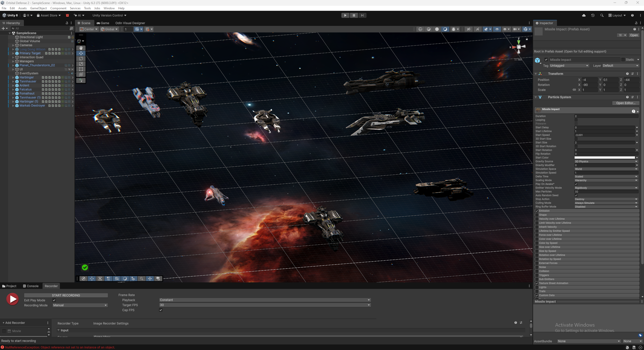Click the Open Editor button
The image size is (644, 350).
(x=626, y=103)
